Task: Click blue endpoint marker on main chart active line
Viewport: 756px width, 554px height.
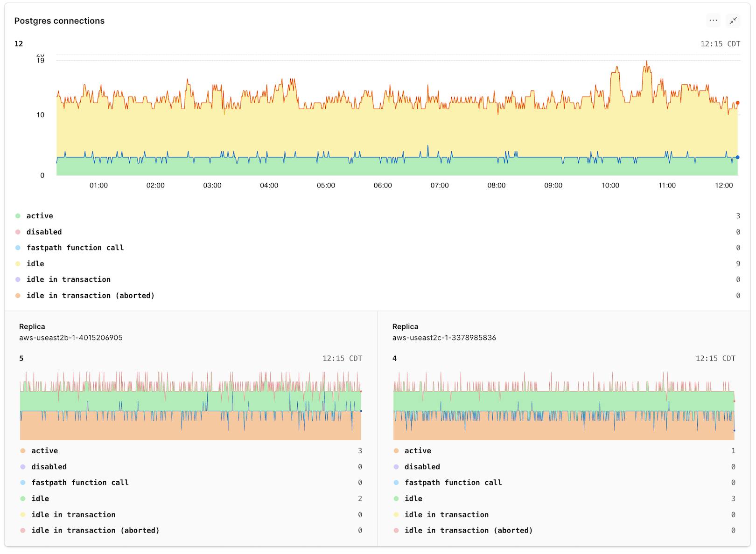Action: click(737, 157)
